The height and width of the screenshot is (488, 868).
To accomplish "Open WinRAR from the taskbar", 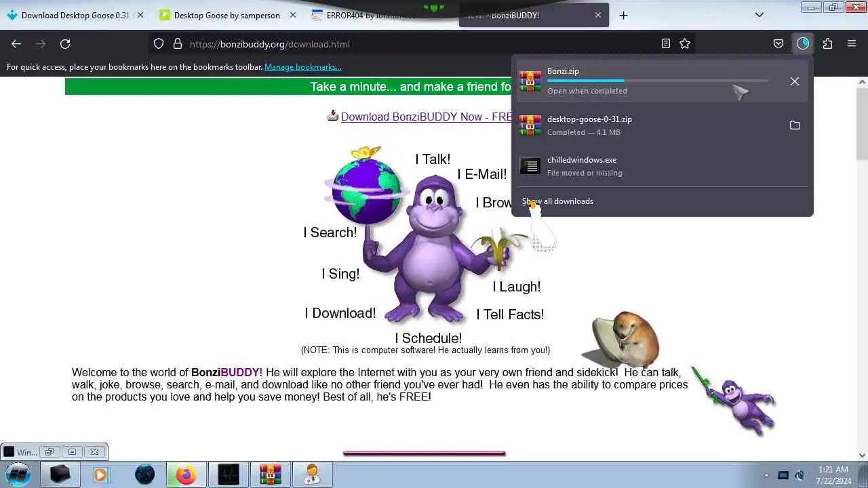I will tap(270, 474).
